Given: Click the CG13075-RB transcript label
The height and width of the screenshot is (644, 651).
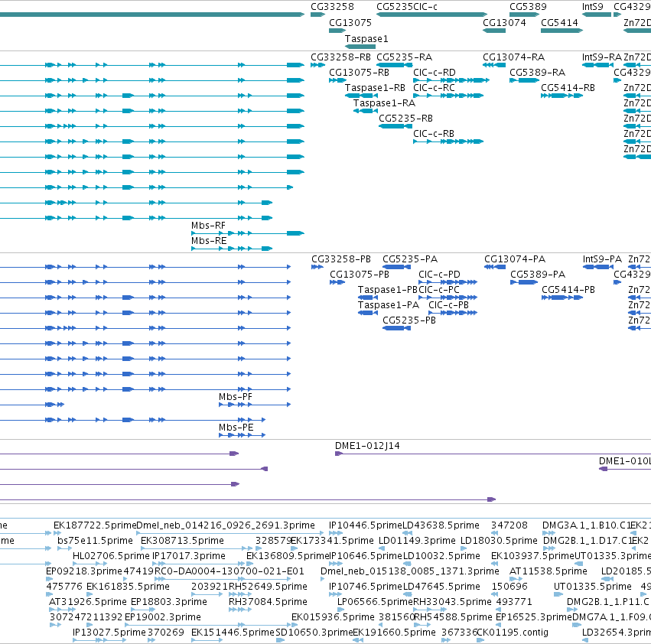Looking at the screenshot, I should click(x=359, y=73).
